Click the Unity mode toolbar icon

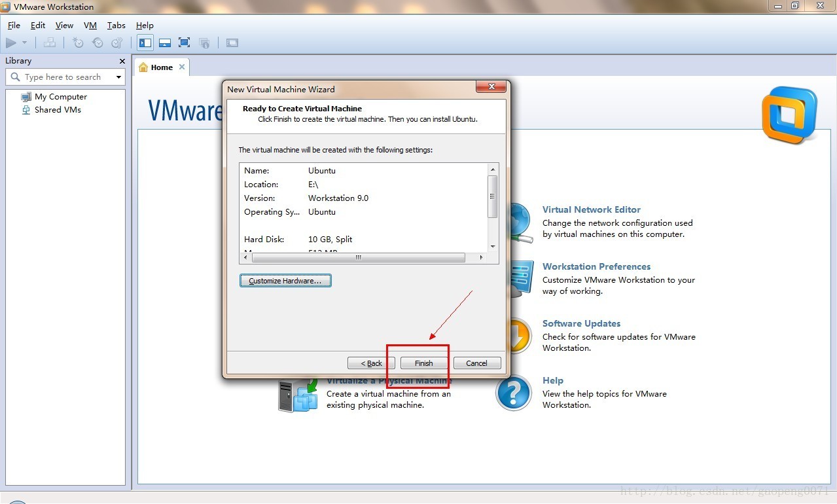pos(204,43)
